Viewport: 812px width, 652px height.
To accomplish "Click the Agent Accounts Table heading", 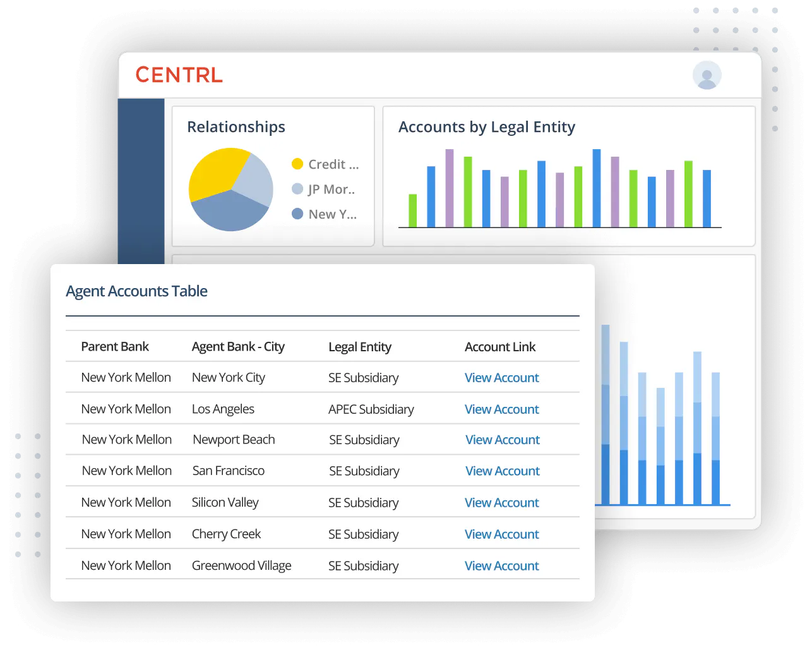I will (136, 291).
